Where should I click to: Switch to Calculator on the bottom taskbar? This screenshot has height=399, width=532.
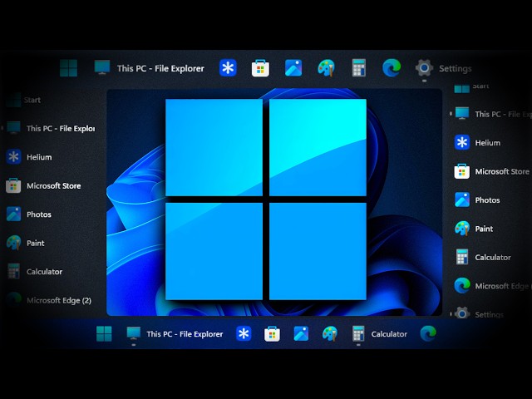point(380,334)
